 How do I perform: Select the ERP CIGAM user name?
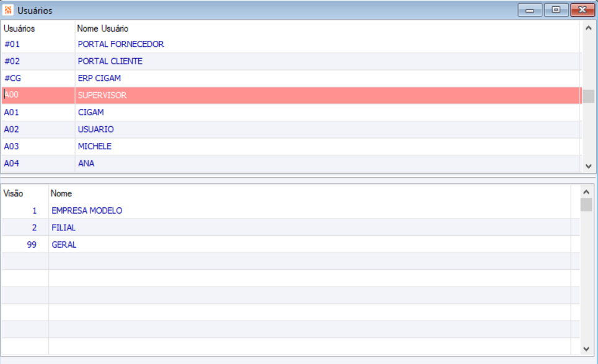(100, 78)
